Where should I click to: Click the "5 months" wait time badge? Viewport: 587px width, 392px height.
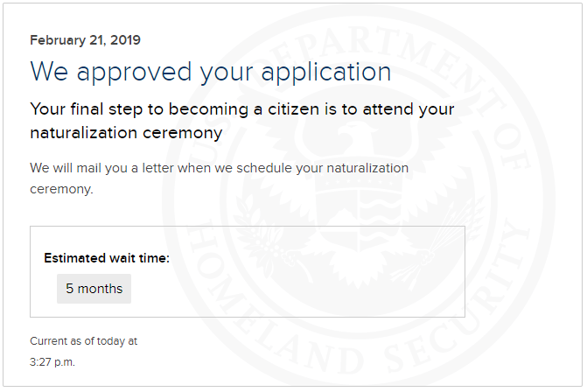click(x=94, y=289)
